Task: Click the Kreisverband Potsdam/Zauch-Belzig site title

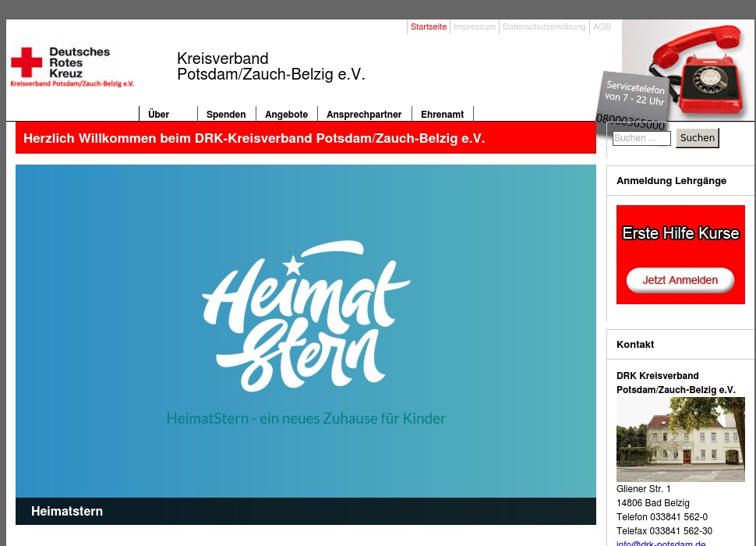Action: (x=270, y=67)
